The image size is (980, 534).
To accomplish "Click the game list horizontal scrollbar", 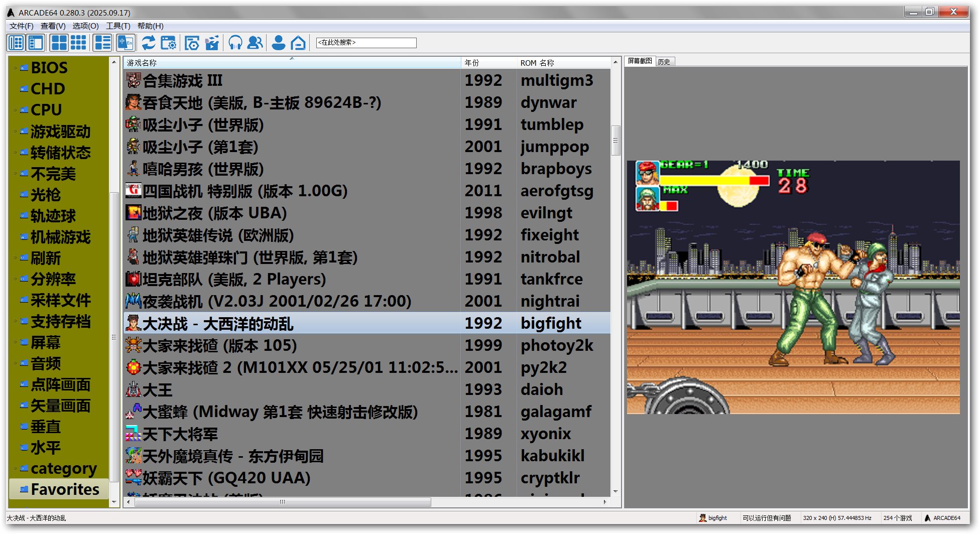I will 282,502.
